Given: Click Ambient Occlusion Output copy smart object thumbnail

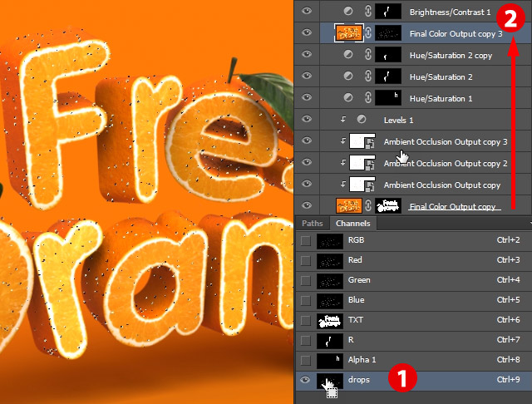Looking at the screenshot, I should coord(362,185).
